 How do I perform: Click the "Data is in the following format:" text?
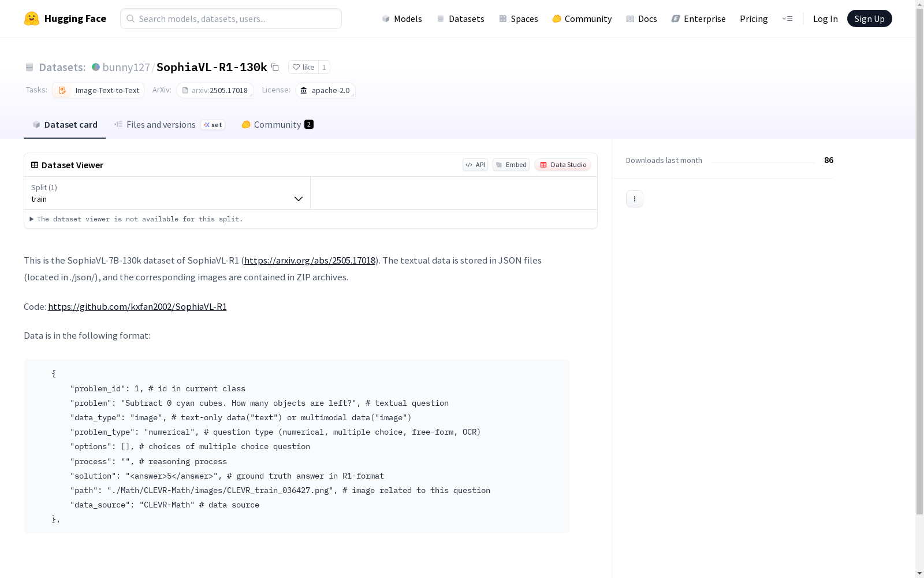(x=87, y=335)
